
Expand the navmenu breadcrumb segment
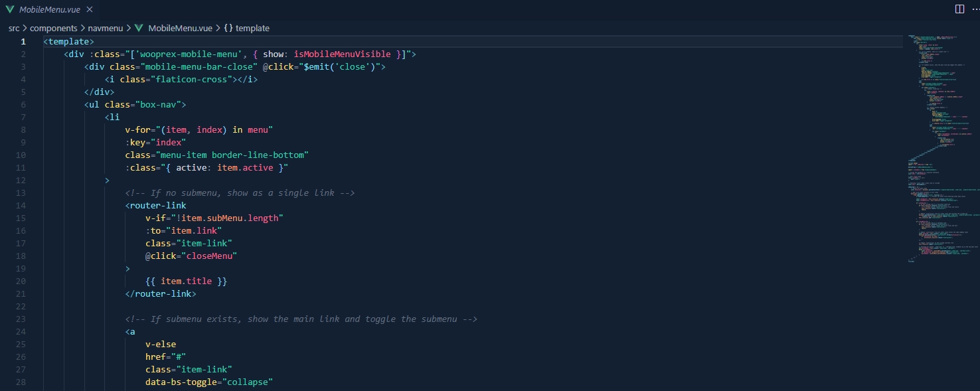[106, 28]
